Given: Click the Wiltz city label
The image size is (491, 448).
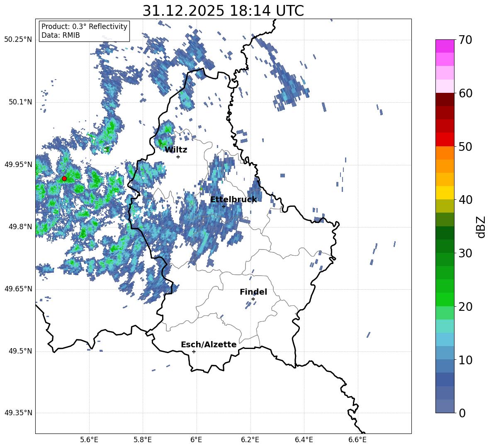Looking at the screenshot, I should pos(176,150).
